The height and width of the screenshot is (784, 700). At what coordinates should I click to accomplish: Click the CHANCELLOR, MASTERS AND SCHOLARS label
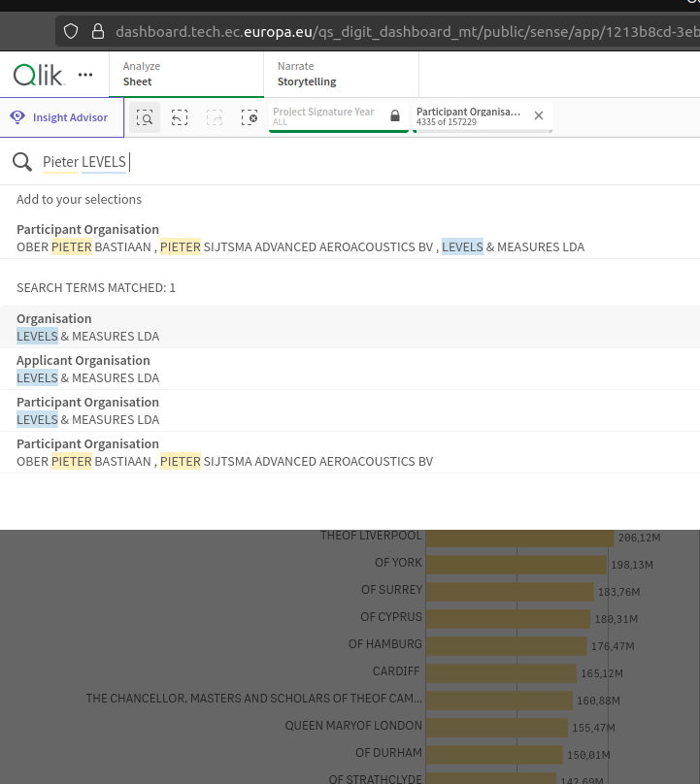point(253,699)
